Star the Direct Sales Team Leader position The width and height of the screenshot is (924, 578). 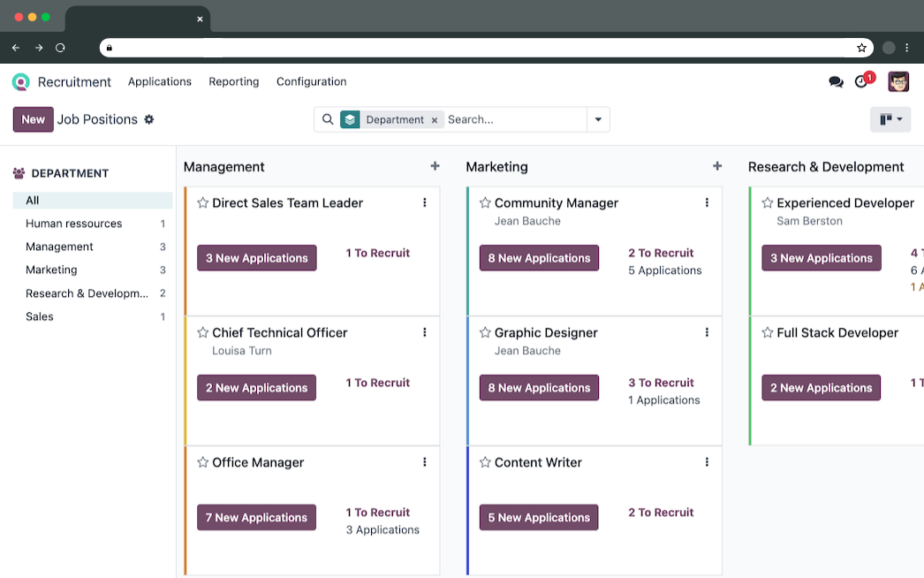click(x=203, y=203)
